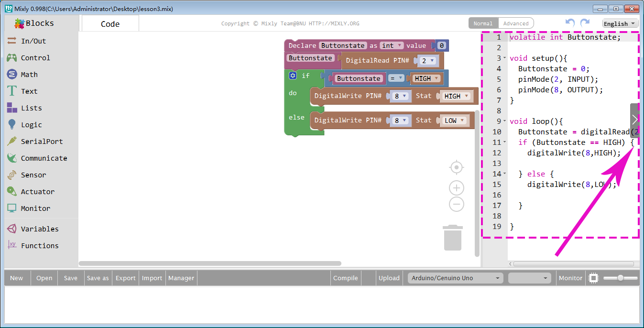Click the Buttonstate variable in comparison block
The width and height of the screenshot is (644, 328).
[359, 78]
